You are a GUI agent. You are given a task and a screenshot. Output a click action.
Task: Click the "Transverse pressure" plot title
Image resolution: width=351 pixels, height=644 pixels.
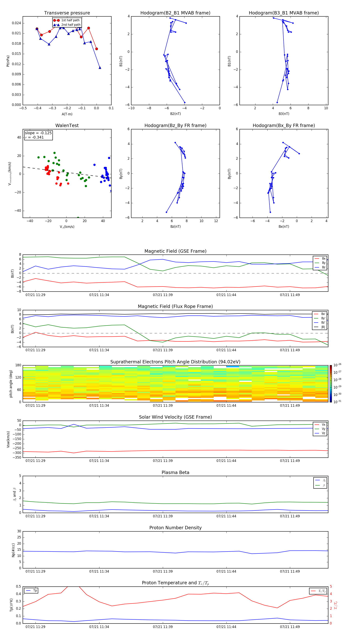(x=67, y=13)
